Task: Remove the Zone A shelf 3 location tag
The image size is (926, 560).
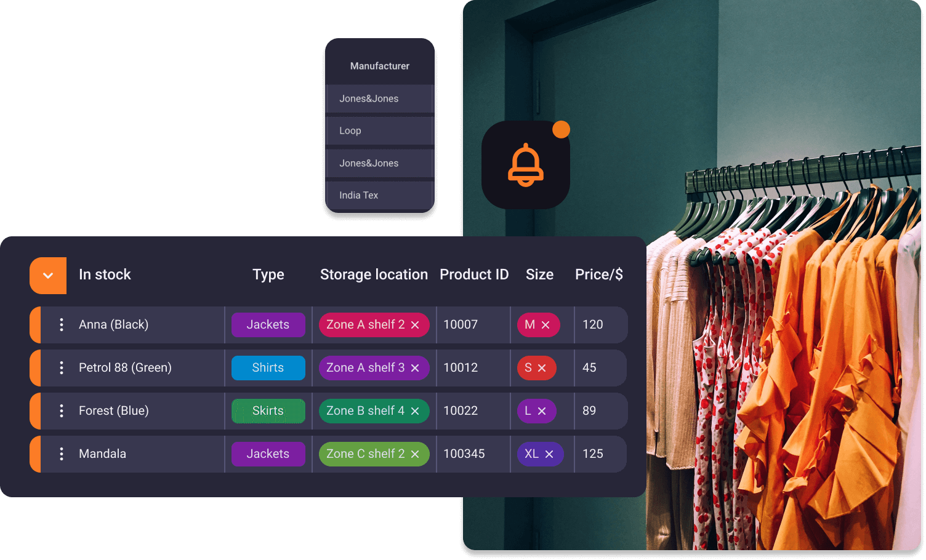Action: [x=415, y=368]
